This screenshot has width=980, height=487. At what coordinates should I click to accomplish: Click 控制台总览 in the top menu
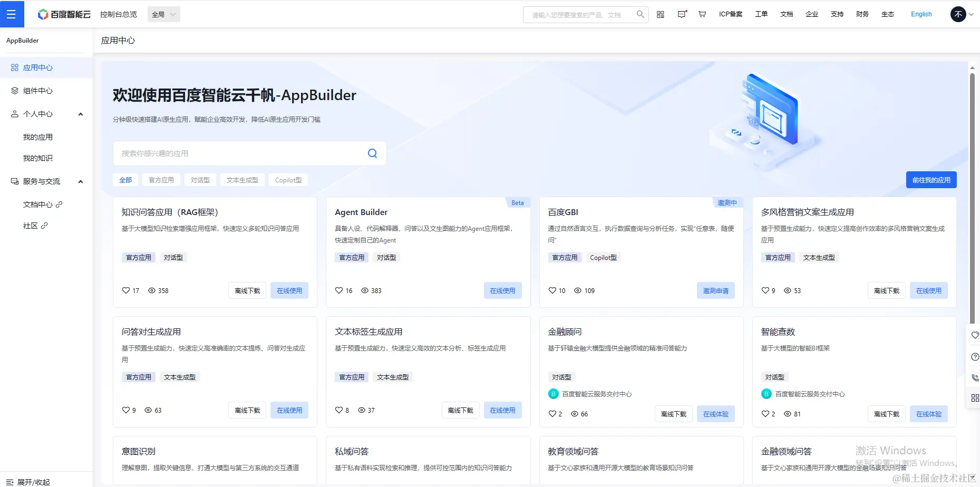point(118,14)
